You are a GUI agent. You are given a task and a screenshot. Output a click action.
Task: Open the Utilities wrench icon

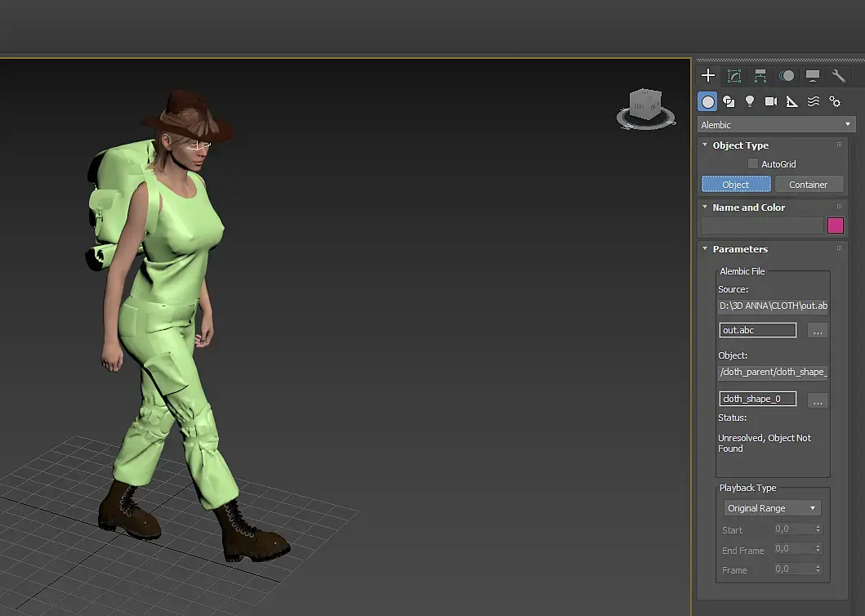(x=839, y=76)
